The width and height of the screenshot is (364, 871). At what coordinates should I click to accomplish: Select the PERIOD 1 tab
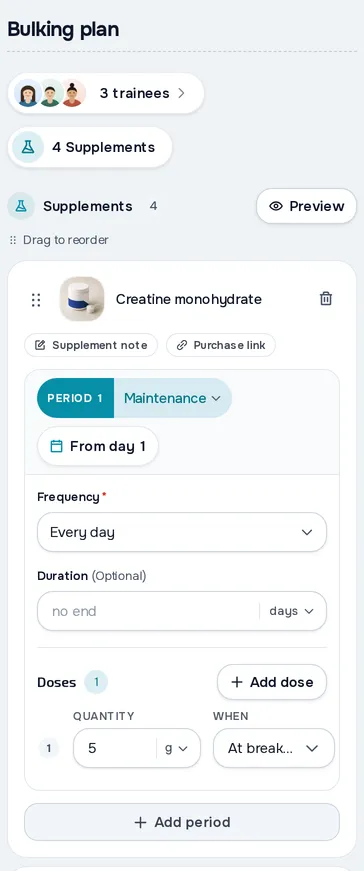76,398
